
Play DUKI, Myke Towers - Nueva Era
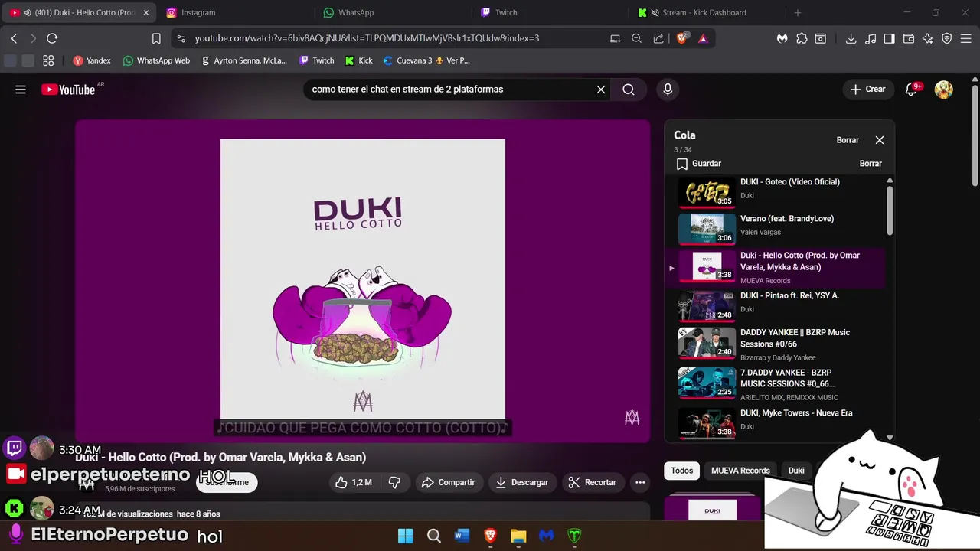click(776, 422)
